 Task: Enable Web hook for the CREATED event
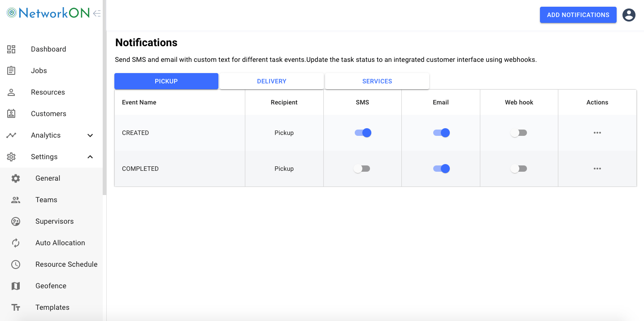(x=519, y=133)
